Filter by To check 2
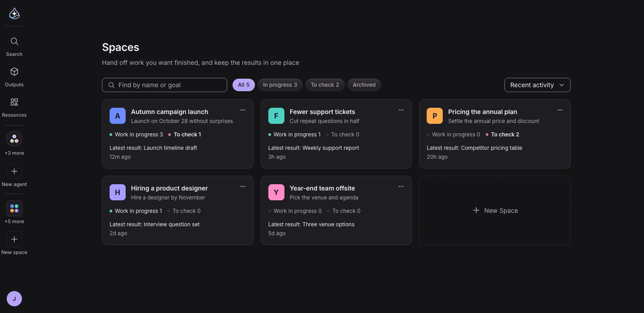This screenshot has height=313, width=644. (325, 85)
